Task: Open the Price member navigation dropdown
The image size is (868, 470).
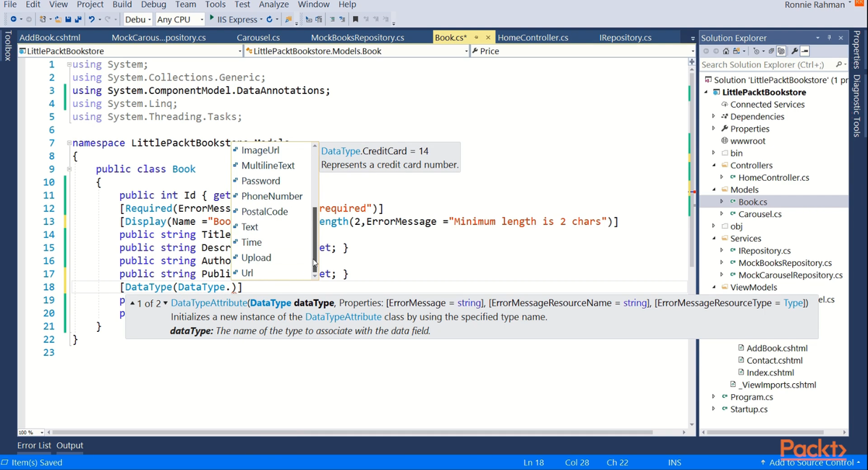Action: tap(582, 51)
